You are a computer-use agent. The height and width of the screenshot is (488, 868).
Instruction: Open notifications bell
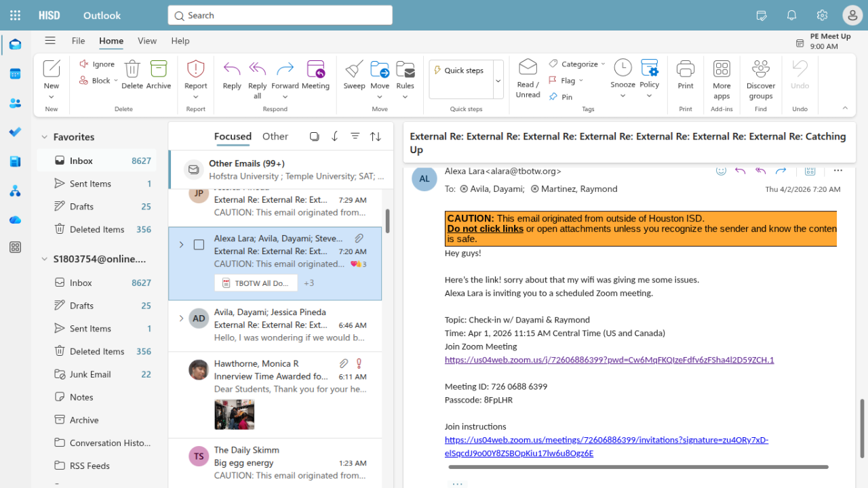791,16
